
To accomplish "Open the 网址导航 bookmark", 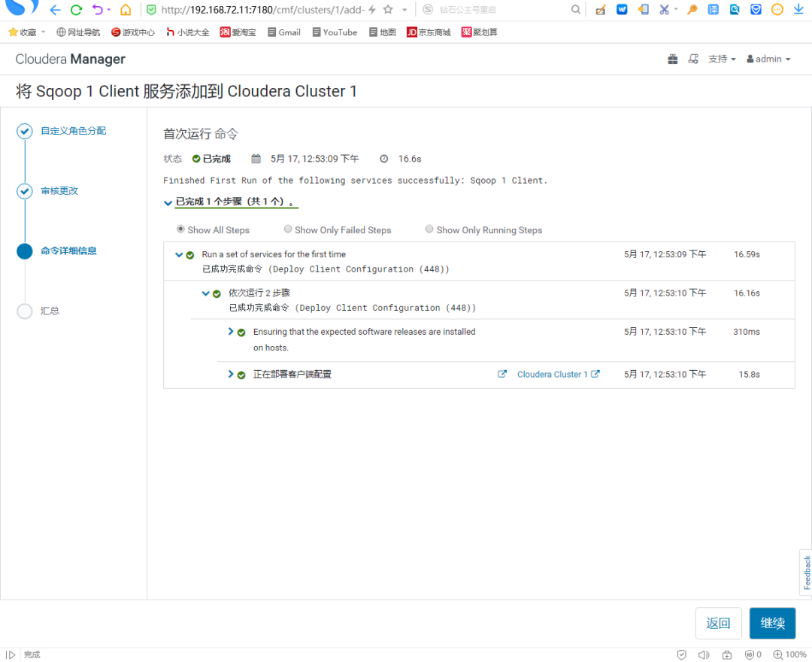I will [78, 32].
